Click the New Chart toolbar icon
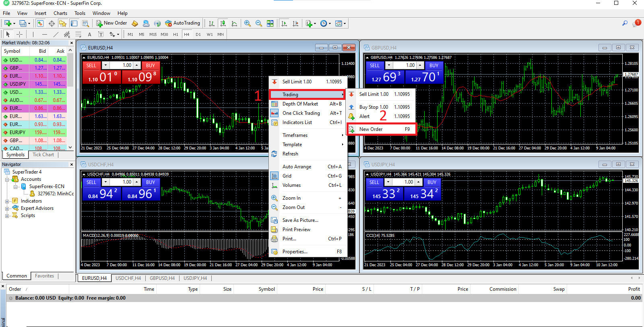 click(8, 23)
